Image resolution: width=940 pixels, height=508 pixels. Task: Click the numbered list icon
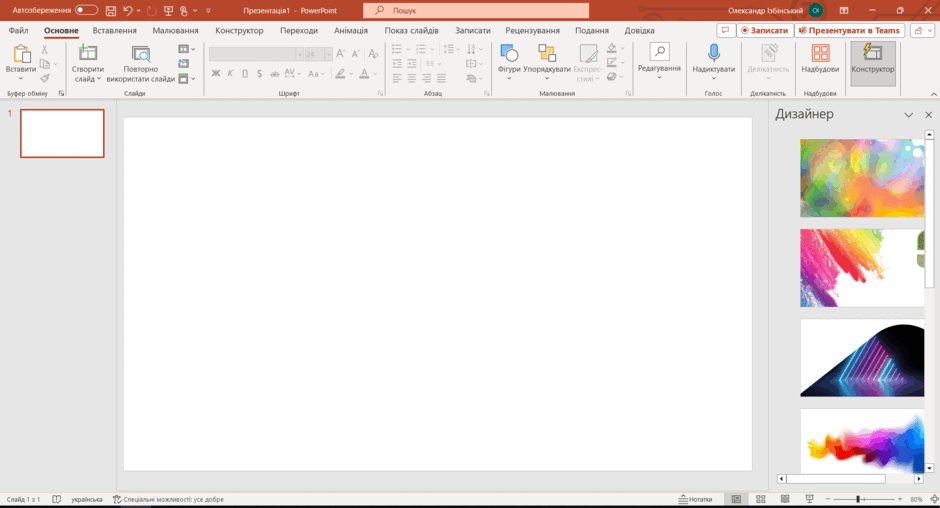click(x=421, y=49)
